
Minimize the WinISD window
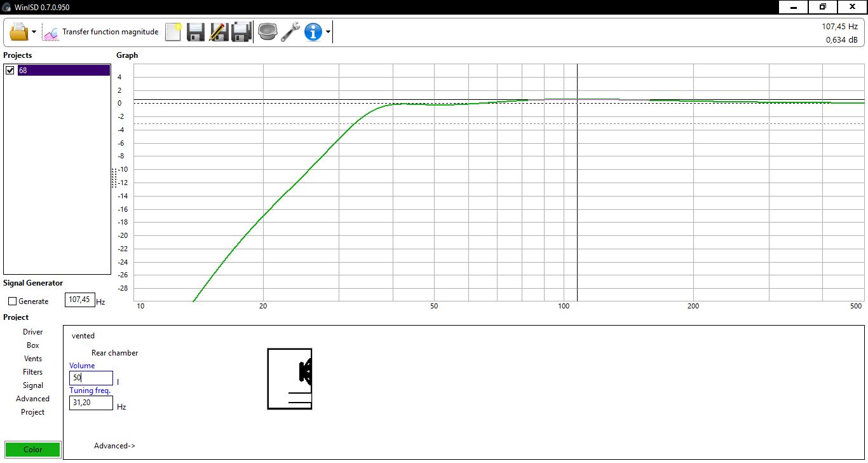tap(794, 7)
